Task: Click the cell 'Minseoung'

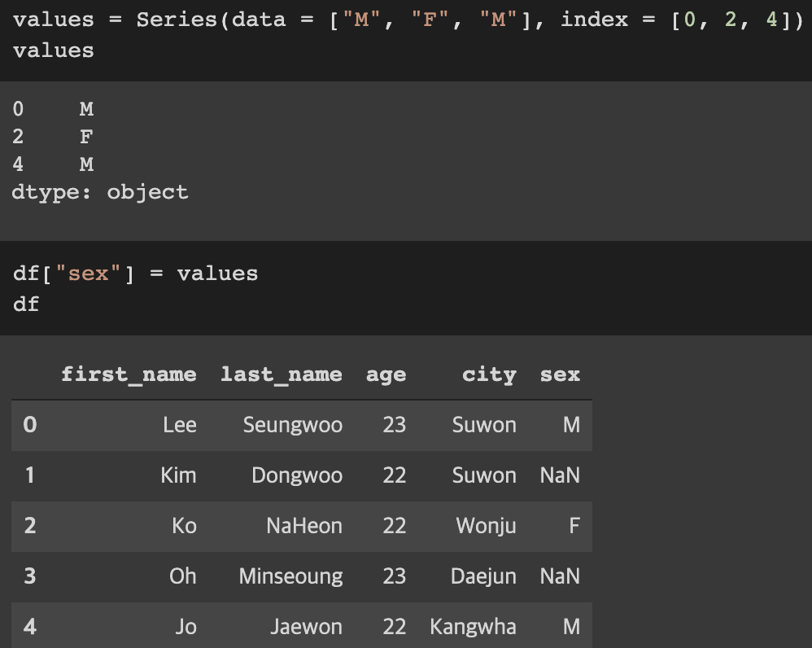Action: (x=290, y=576)
